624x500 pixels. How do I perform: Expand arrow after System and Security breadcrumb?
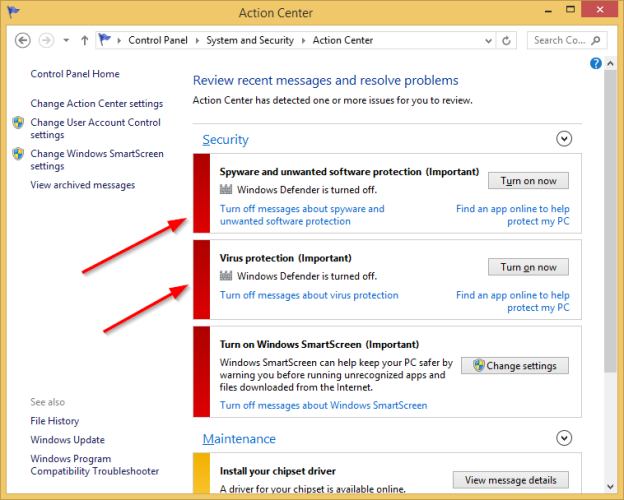pyautogui.click(x=303, y=41)
